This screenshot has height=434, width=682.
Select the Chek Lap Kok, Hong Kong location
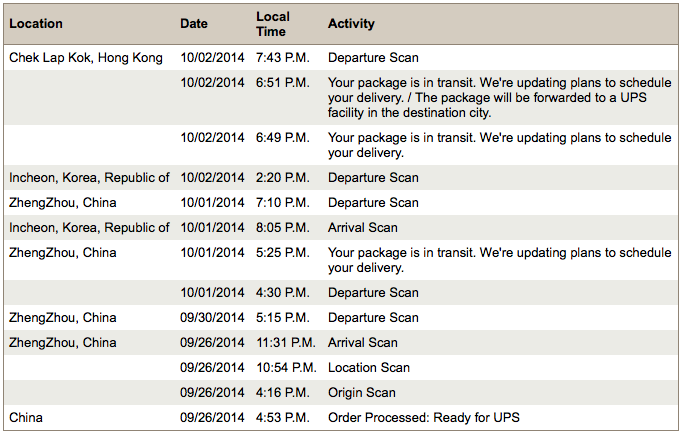[86, 58]
